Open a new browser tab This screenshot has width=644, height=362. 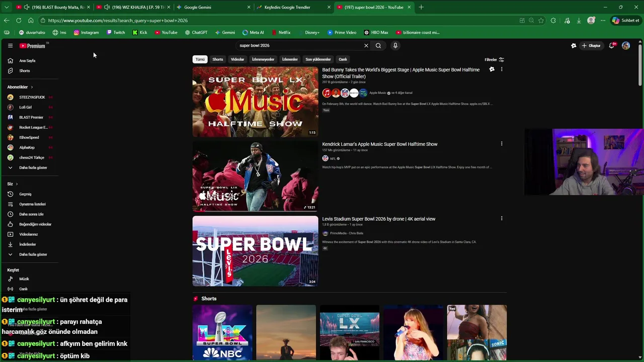421,7
